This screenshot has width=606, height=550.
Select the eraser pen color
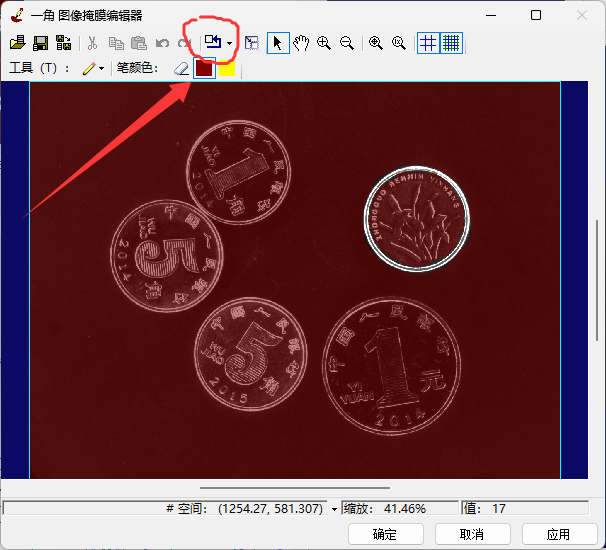181,69
